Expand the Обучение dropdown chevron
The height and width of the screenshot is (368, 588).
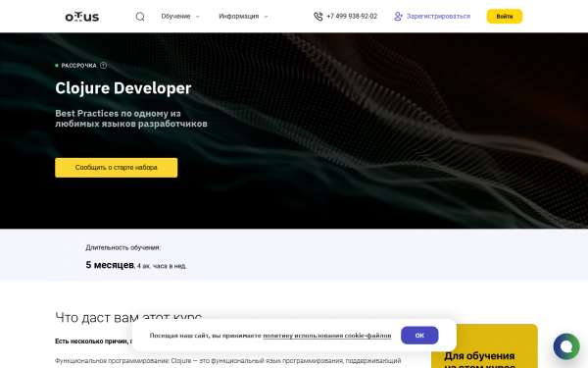click(x=198, y=17)
